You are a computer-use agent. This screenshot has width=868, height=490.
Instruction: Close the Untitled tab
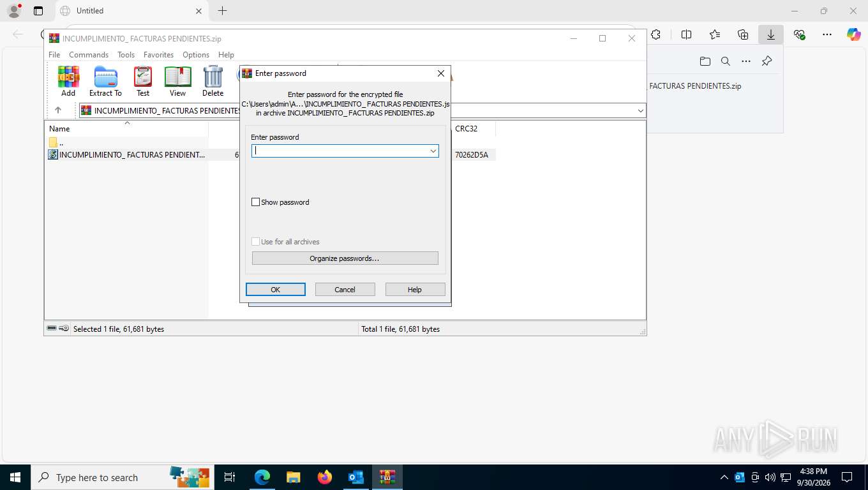click(198, 11)
